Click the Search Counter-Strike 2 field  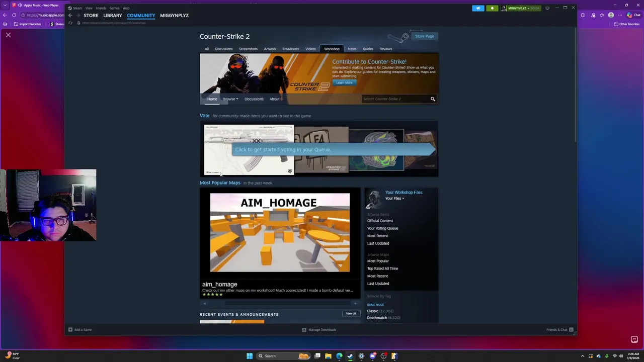tap(395, 99)
